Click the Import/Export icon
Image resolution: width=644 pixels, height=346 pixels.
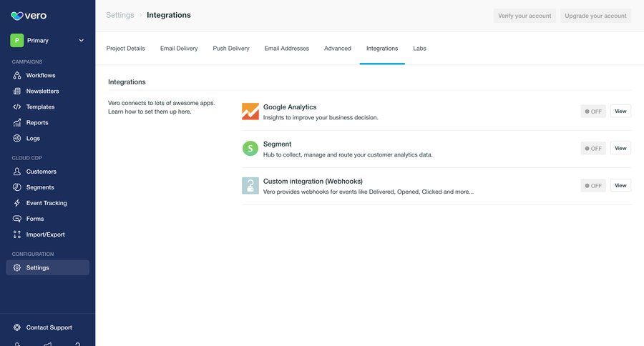pyautogui.click(x=17, y=234)
